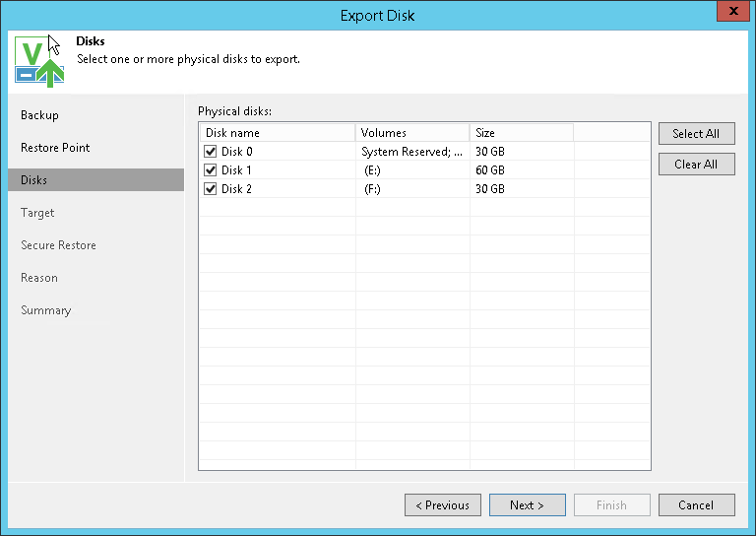Open the Secure Restore step
Viewport: 756px width, 536px height.
click(58, 245)
